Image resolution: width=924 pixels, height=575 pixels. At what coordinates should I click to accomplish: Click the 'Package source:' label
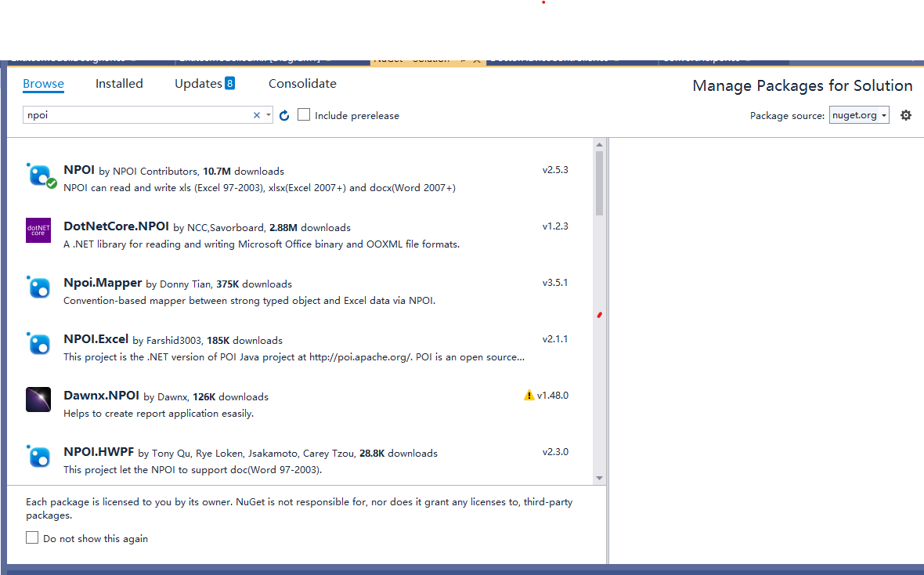(787, 116)
